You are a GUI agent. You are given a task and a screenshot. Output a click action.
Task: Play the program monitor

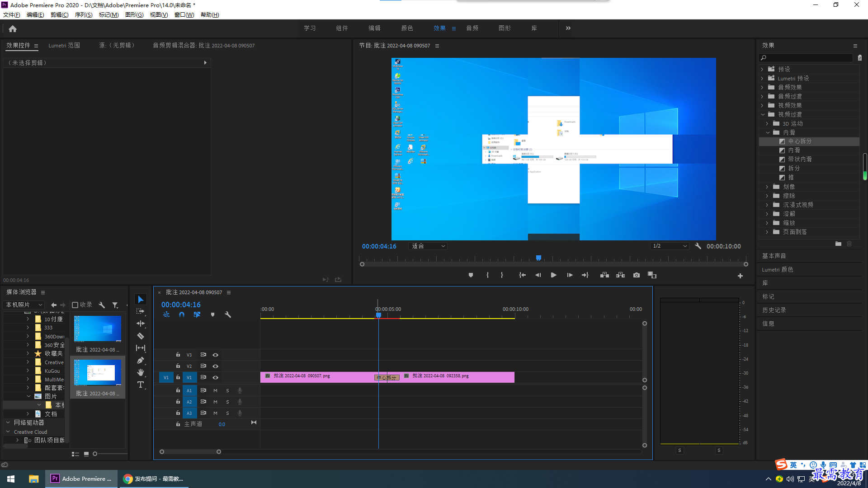coord(553,275)
